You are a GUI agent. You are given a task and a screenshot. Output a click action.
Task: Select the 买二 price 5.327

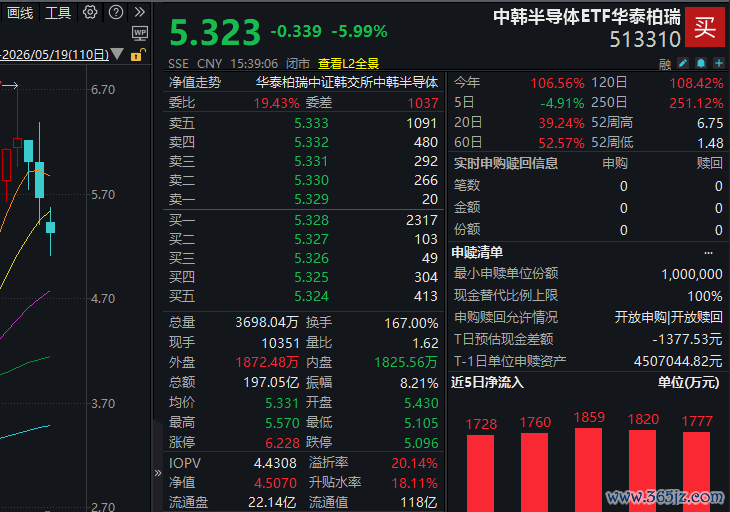311,239
